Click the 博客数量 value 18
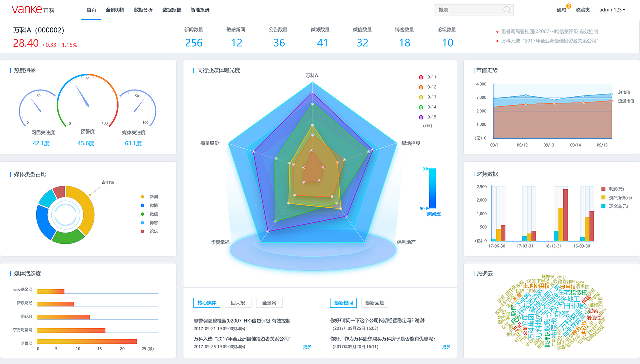Image resolution: width=640 pixels, height=364 pixels. pos(404,43)
